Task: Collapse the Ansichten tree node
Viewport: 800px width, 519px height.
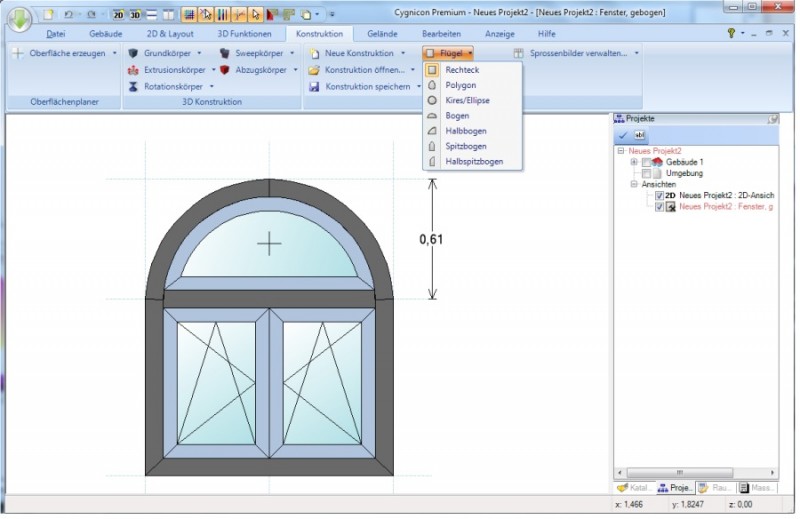Action: click(634, 185)
